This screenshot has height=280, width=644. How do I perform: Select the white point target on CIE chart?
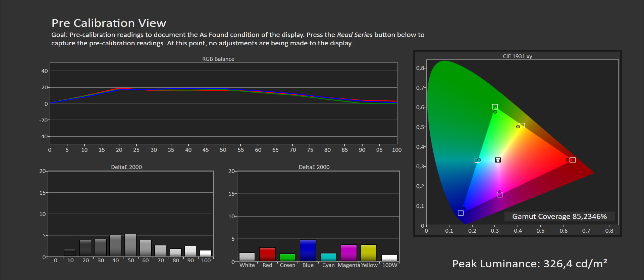(x=498, y=160)
